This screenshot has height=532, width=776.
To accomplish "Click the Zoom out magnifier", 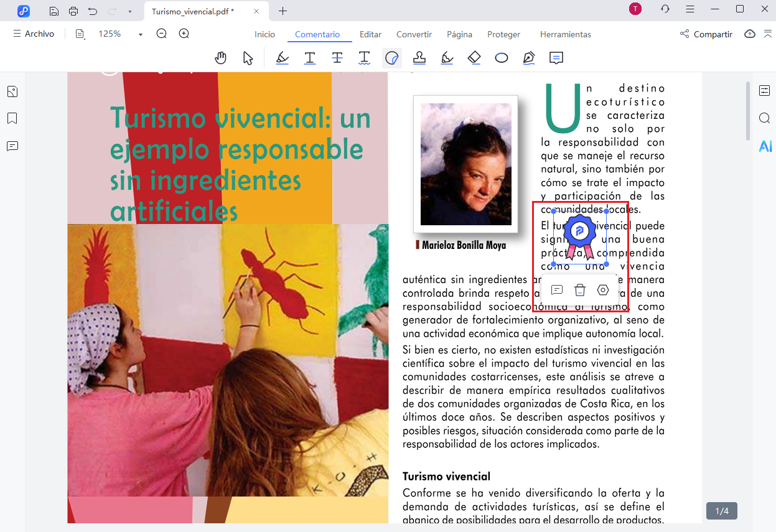I will coord(162,34).
